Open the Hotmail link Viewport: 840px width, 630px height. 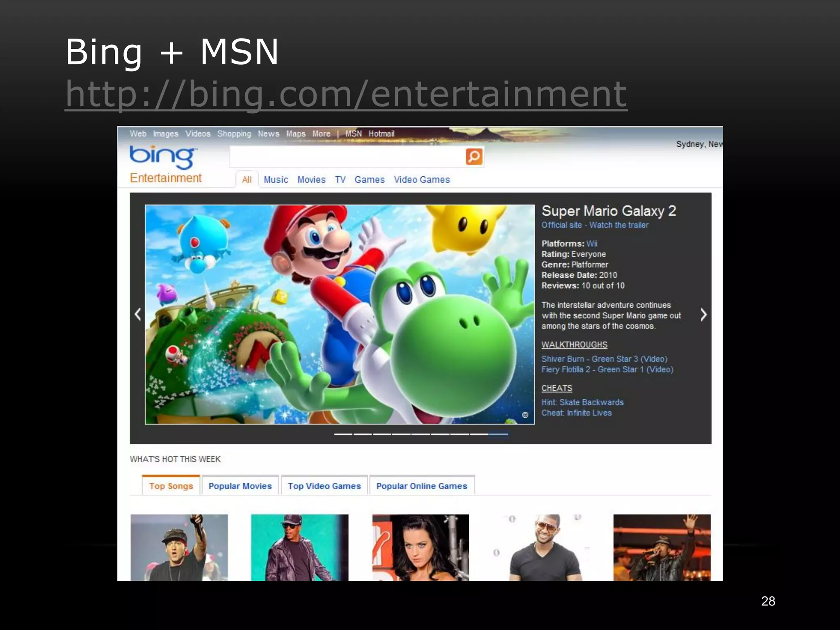coord(381,134)
